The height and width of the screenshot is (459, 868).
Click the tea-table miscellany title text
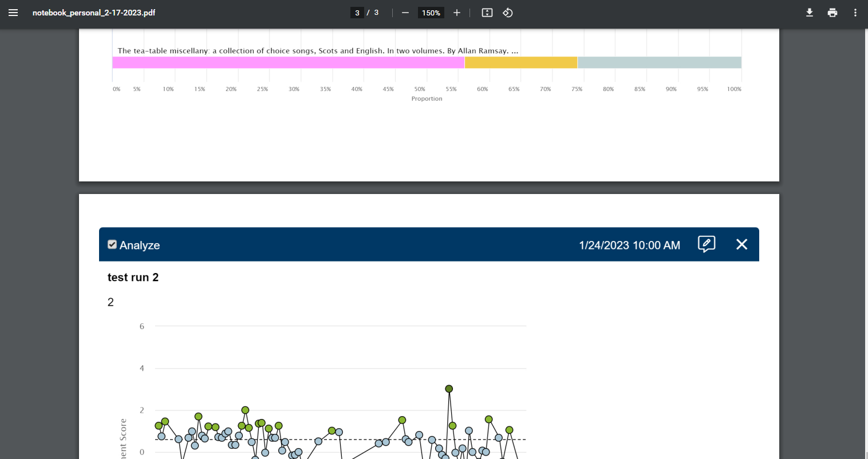(318, 51)
